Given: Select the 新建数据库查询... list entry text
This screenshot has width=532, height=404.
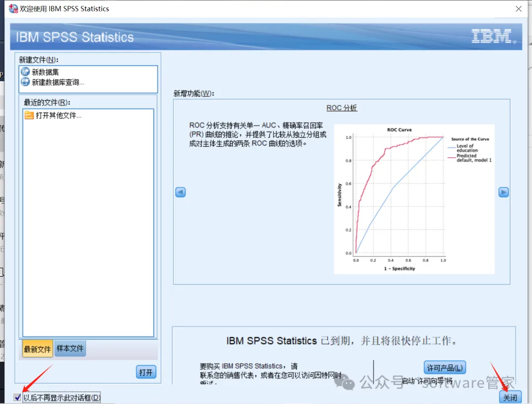Looking at the screenshot, I should [x=58, y=82].
